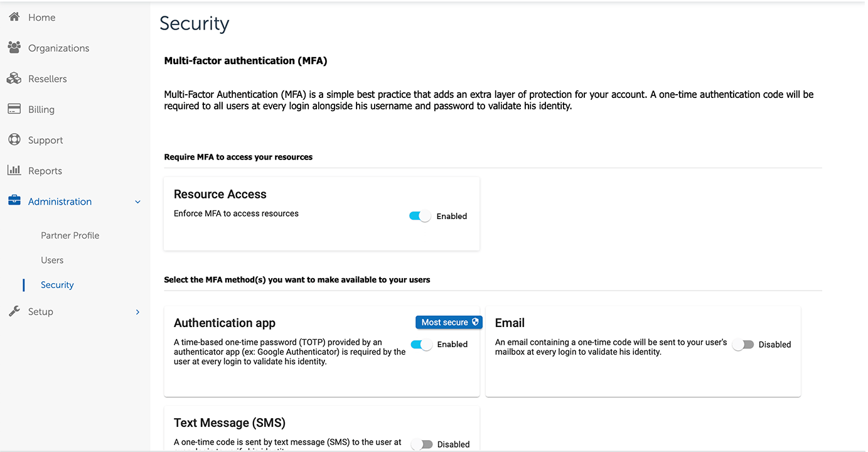Open Reports using the chart icon

pos(14,170)
